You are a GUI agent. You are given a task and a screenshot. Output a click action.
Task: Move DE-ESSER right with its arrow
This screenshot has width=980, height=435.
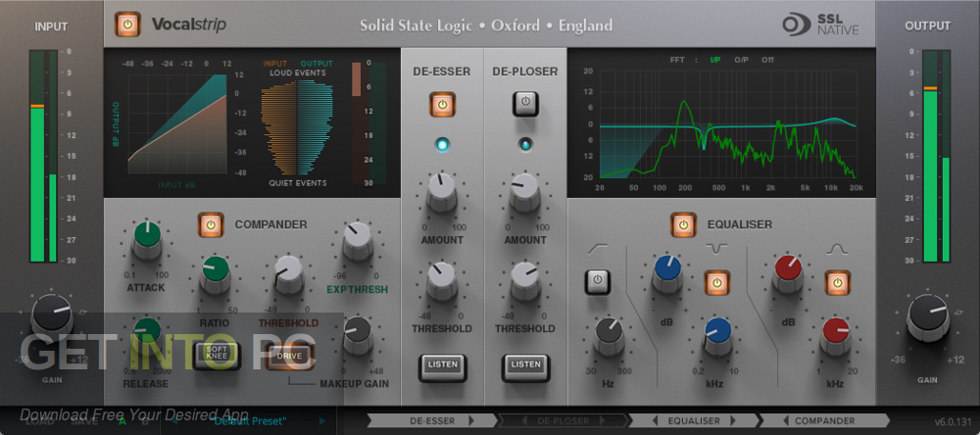471,420
